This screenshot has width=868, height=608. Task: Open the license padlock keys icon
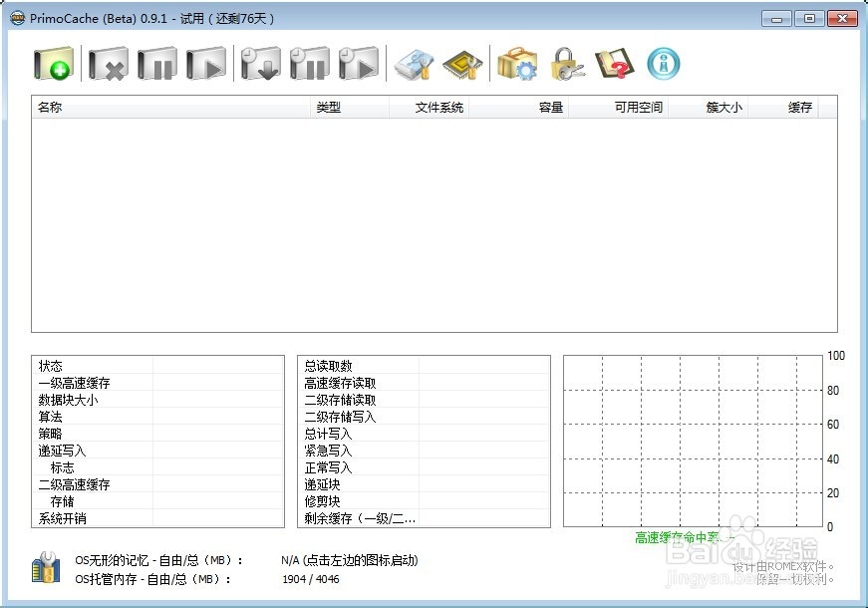point(567,64)
